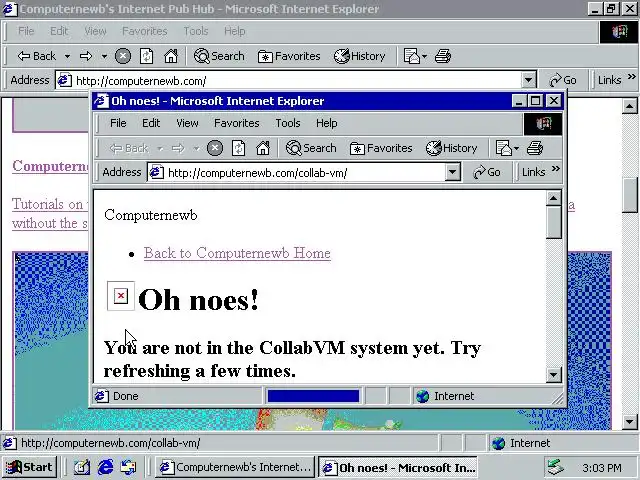Viewport: 640px width, 480px height.
Task: Expand Links chevron in Oh noes! window
Action: (556, 169)
